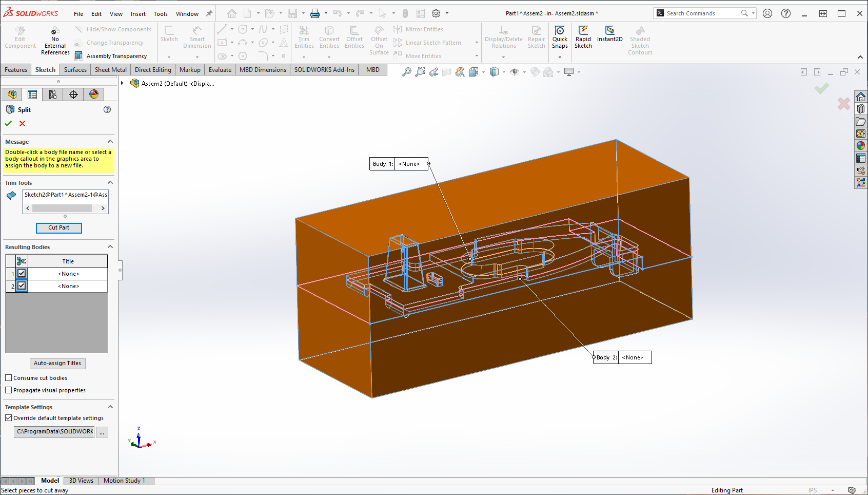Viewport: 868px width, 495px height.
Task: Click Auto-assign Titles button
Action: coord(57,364)
